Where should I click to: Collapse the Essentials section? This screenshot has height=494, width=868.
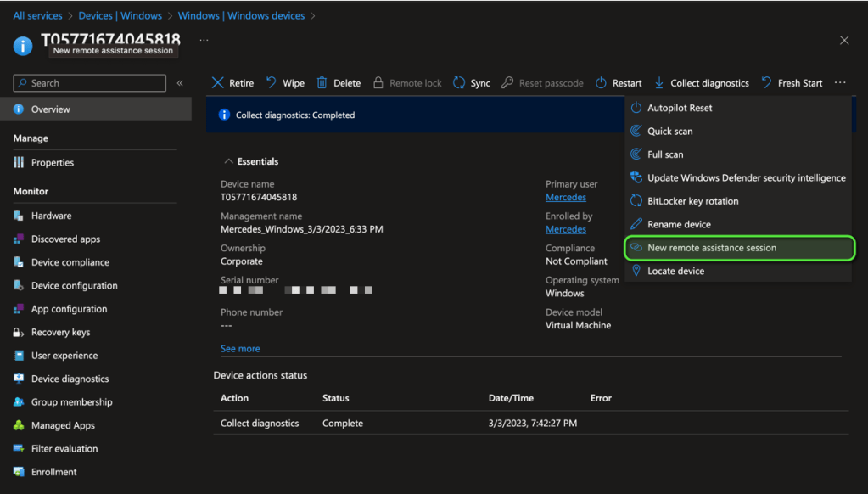click(x=228, y=161)
